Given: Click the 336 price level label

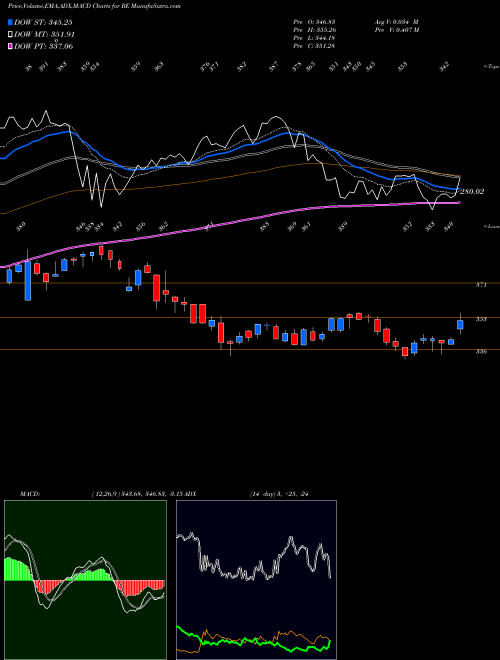Looking at the screenshot, I should pos(481,351).
